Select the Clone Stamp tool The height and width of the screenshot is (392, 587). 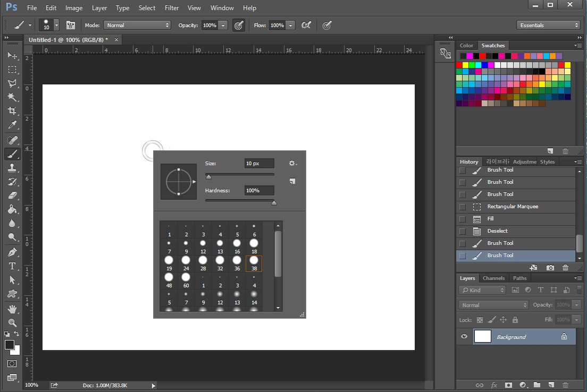pos(12,167)
